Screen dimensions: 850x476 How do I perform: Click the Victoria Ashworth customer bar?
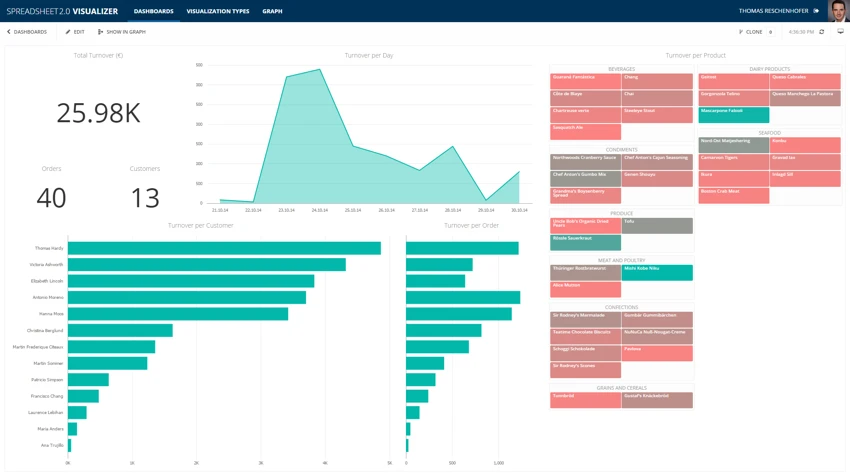coord(206,265)
